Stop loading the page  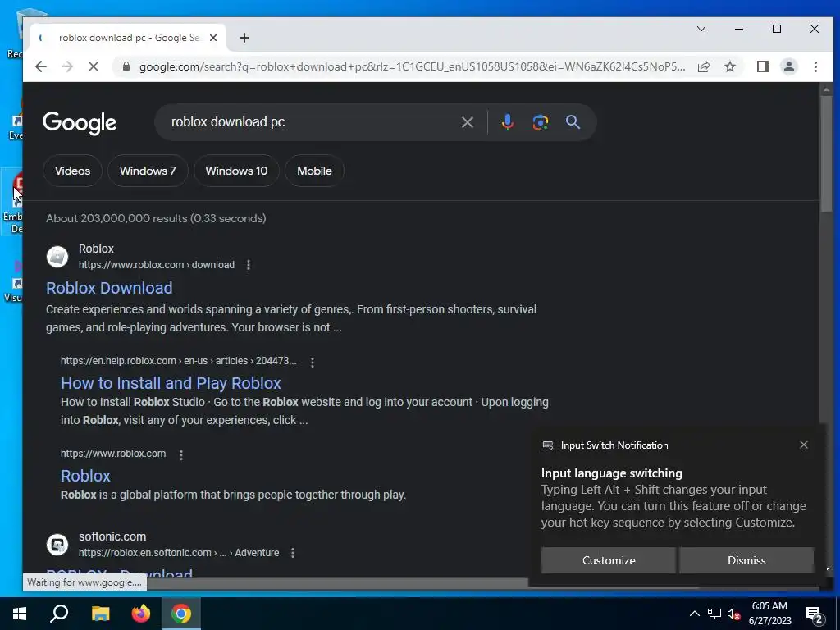pos(94,66)
